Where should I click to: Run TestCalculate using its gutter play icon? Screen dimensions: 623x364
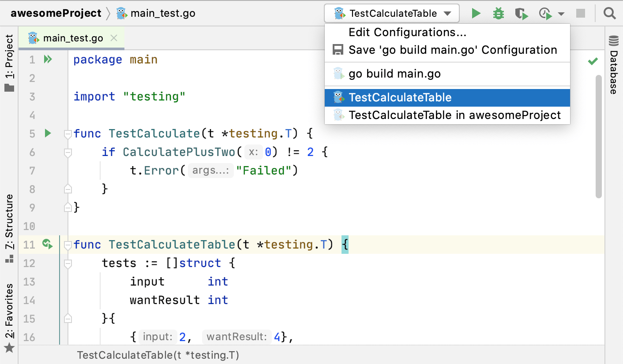[47, 133]
